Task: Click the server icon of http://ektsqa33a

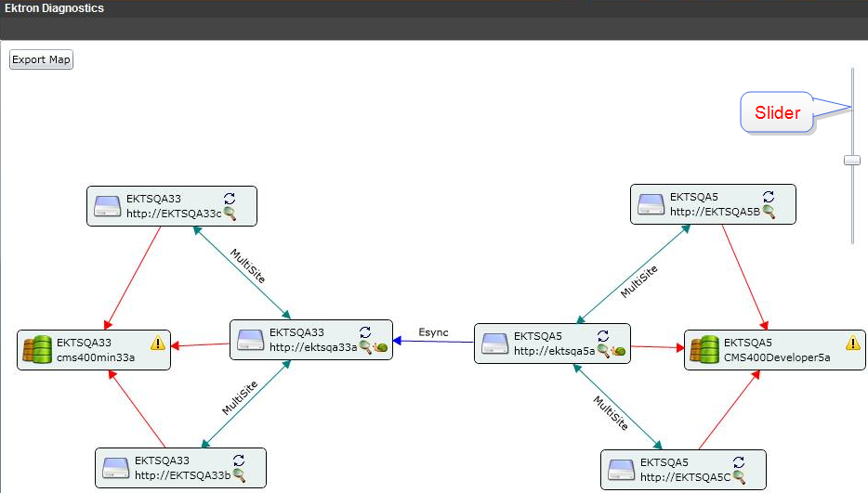Action: point(250,341)
